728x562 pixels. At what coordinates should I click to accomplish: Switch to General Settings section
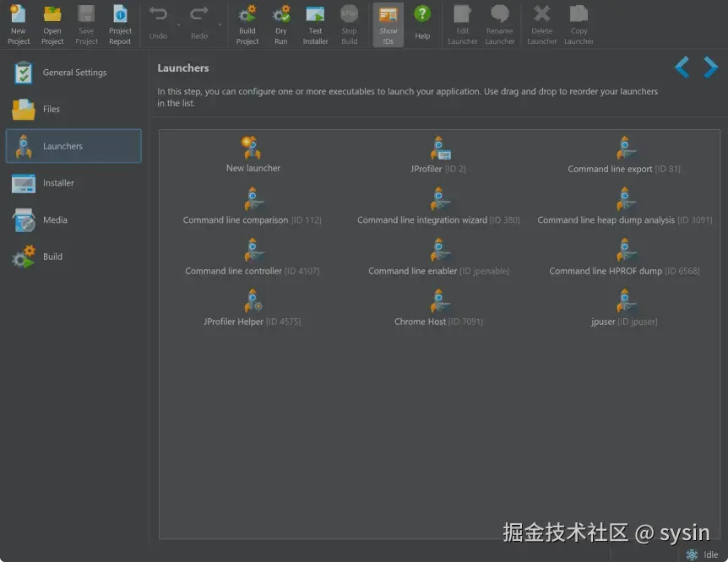click(73, 73)
